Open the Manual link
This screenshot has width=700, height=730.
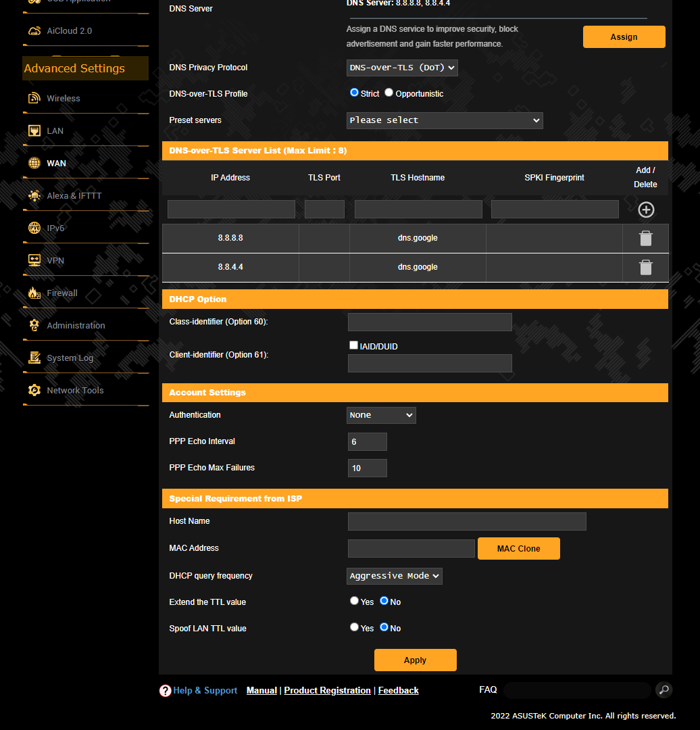[261, 690]
